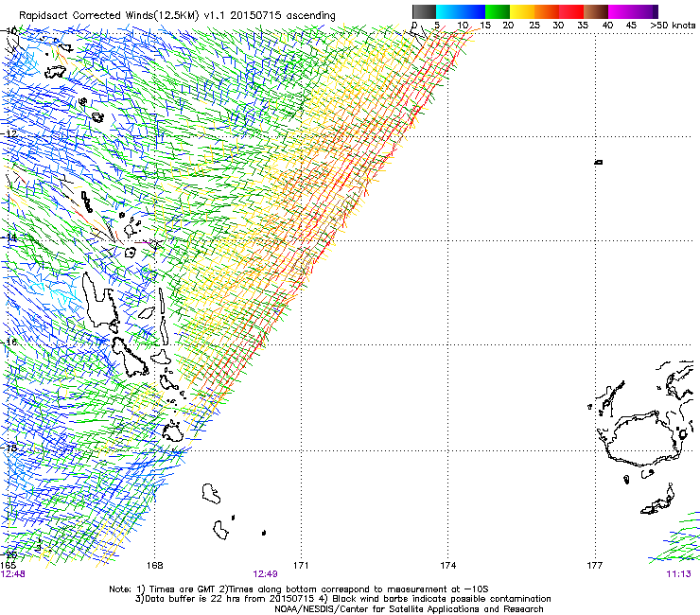Click the '-16' latitude axis label
700x615 pixels.
pos(9,343)
